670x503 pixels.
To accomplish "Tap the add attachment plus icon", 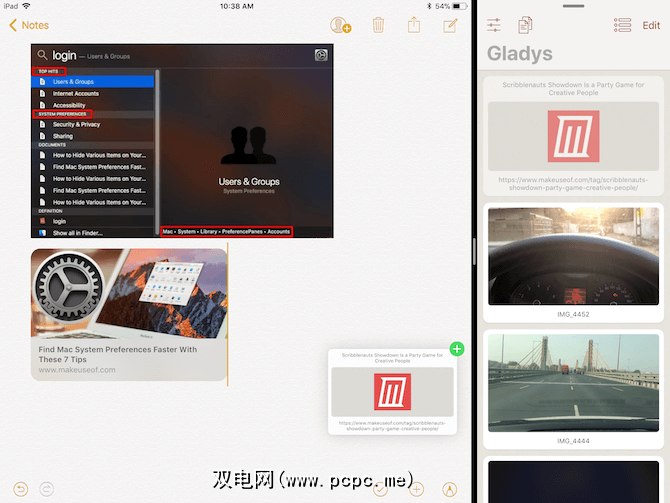I will (416, 489).
